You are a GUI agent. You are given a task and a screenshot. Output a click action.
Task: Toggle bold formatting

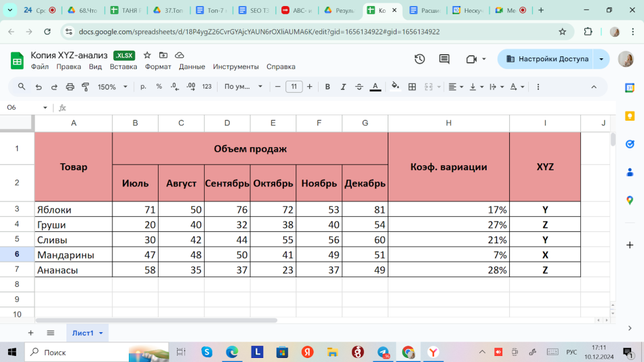[x=327, y=87]
